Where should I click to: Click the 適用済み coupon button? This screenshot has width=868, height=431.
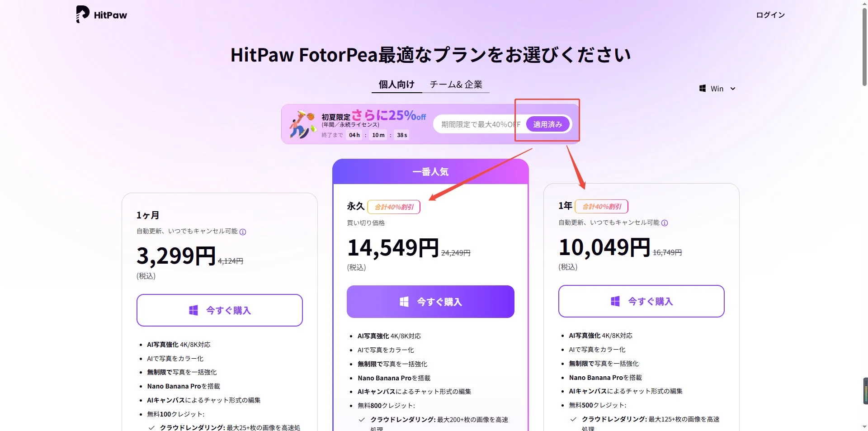pyautogui.click(x=547, y=124)
